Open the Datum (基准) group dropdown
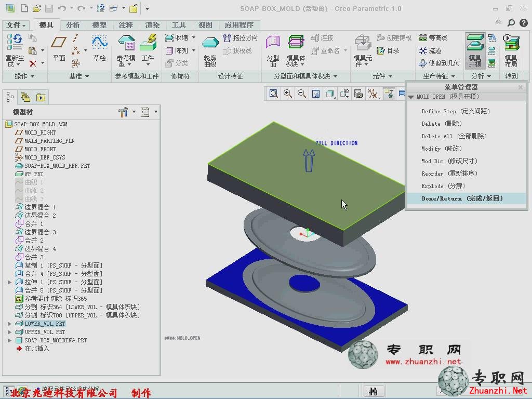This screenshot has width=532, height=399. click(x=79, y=76)
